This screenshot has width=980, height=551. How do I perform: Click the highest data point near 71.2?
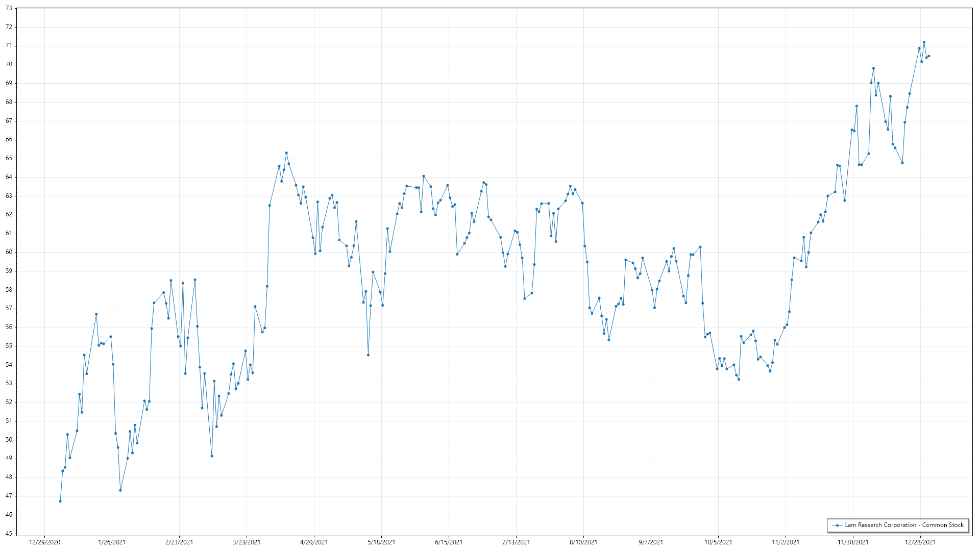[924, 42]
